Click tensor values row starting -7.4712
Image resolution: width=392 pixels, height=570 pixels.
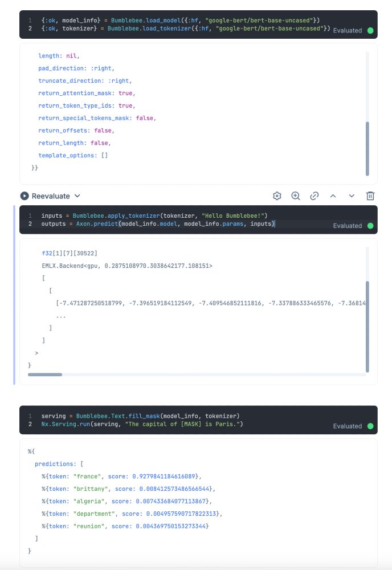[211, 303]
